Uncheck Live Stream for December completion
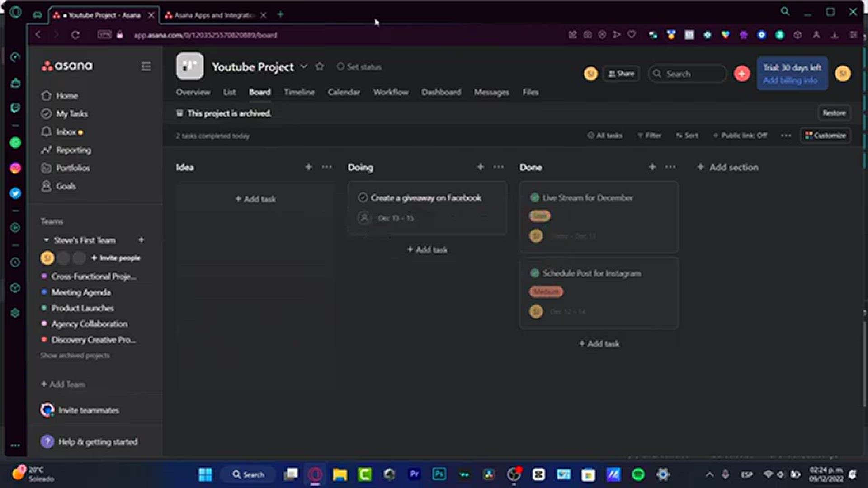 pos(534,198)
